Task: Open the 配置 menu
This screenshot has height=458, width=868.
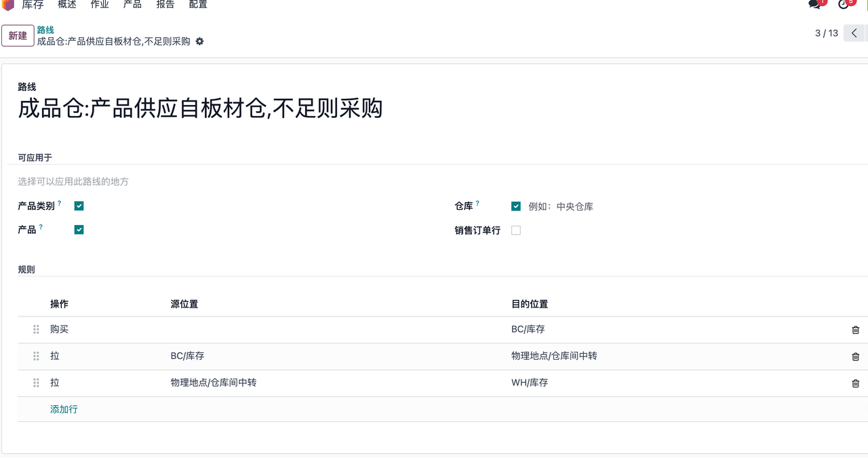Action: click(198, 5)
